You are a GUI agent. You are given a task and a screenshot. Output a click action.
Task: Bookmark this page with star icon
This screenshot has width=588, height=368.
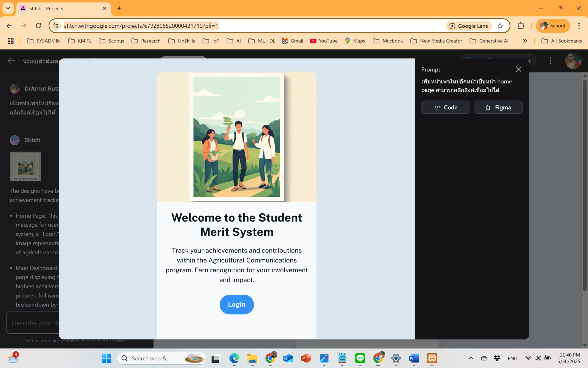pos(500,26)
